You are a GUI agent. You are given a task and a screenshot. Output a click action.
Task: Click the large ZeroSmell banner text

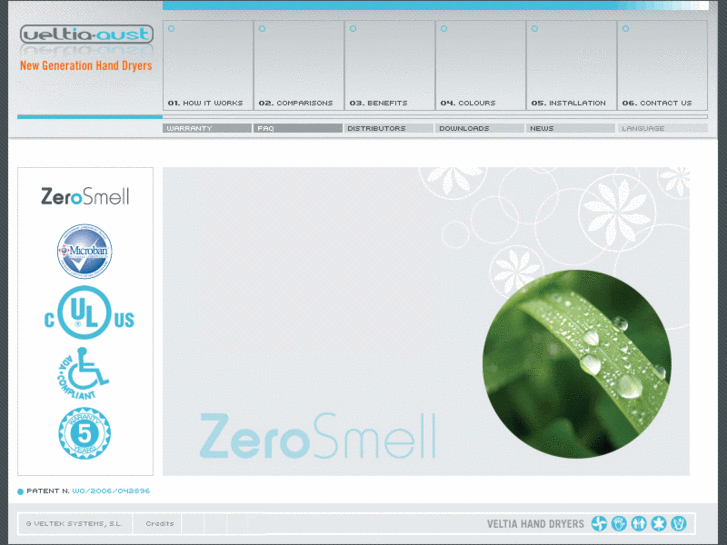[318, 436]
